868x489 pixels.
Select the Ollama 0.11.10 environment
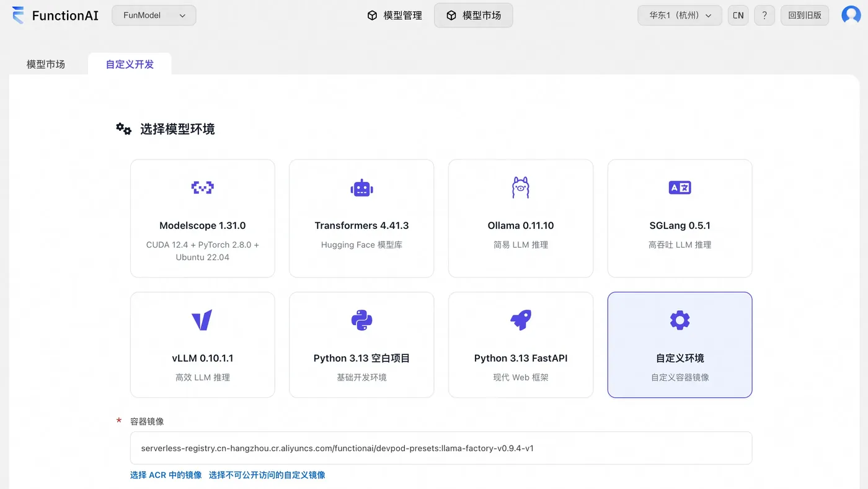(x=521, y=218)
